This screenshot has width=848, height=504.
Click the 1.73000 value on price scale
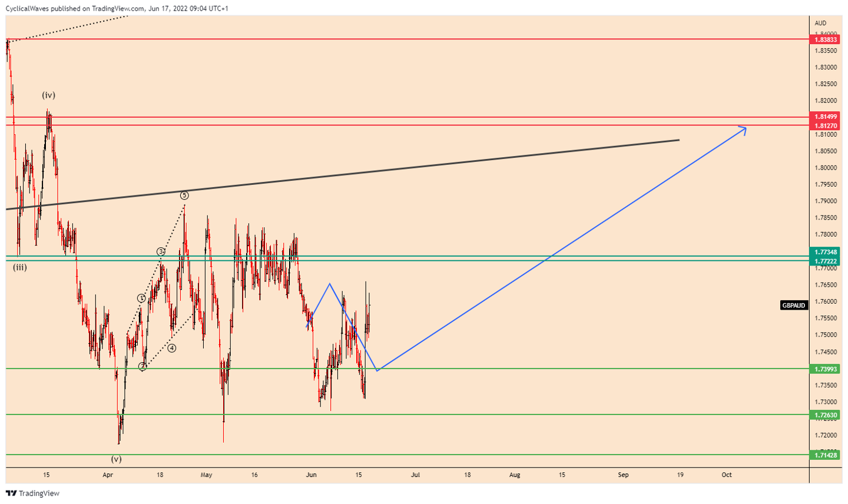[826, 402]
